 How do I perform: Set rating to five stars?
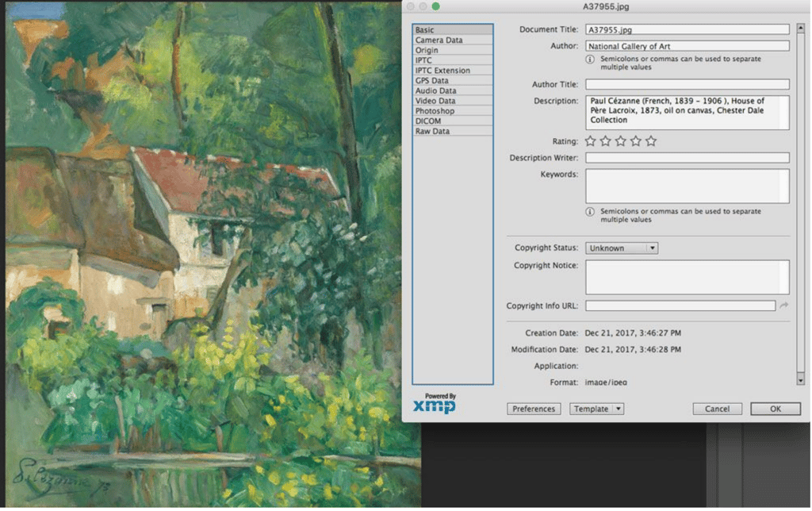pos(651,141)
